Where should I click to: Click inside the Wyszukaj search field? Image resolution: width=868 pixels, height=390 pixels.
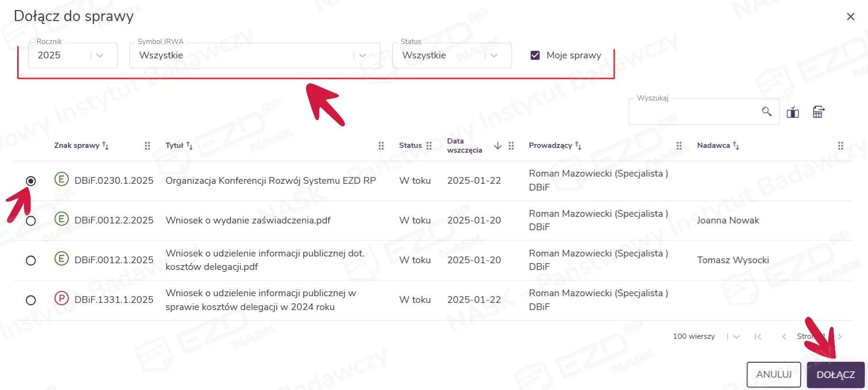tap(693, 112)
